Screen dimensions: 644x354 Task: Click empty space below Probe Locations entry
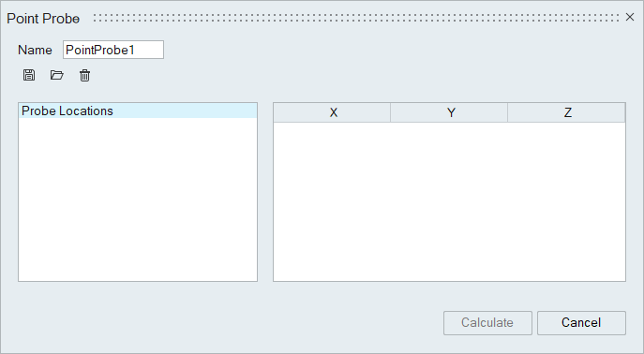click(x=138, y=199)
